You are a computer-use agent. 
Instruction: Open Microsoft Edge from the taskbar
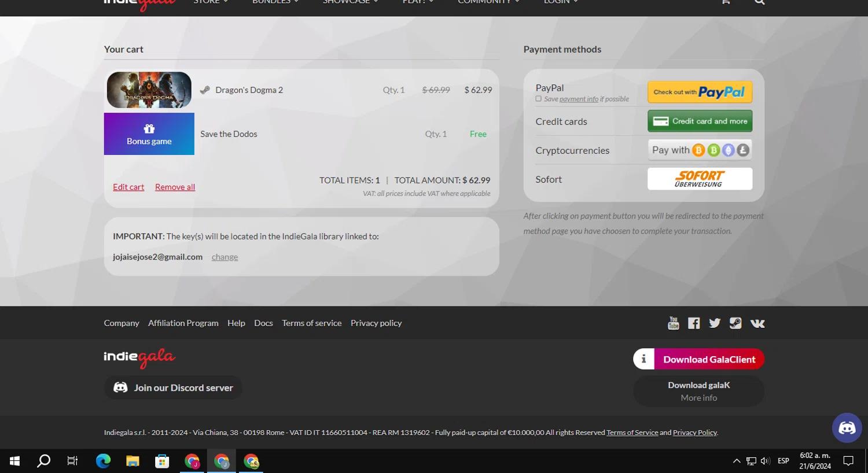pos(103,461)
